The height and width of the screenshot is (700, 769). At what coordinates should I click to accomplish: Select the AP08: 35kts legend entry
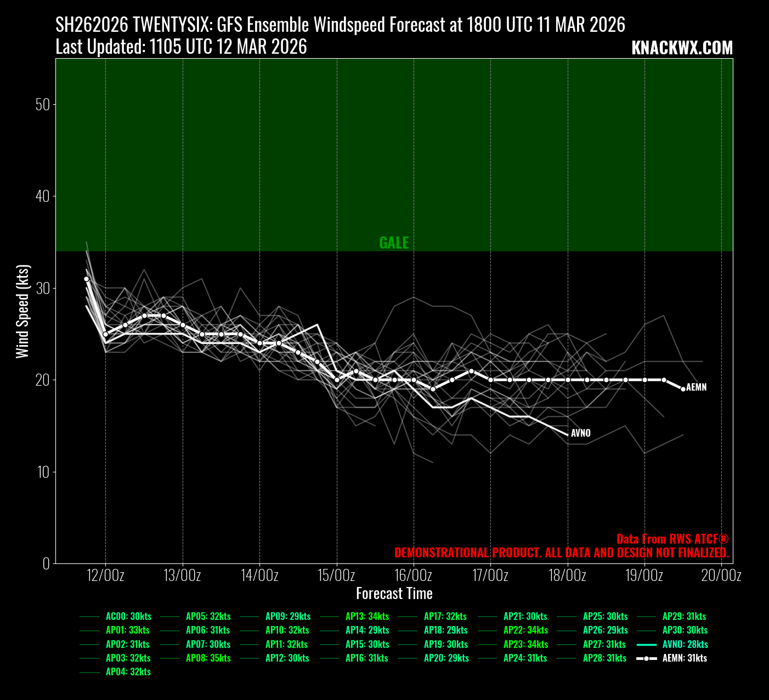[208, 658]
